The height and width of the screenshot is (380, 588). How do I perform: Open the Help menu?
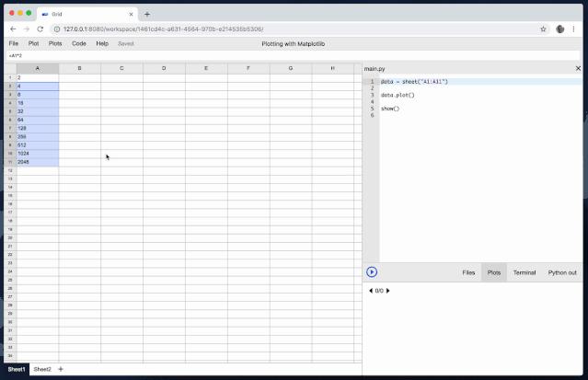[102, 43]
